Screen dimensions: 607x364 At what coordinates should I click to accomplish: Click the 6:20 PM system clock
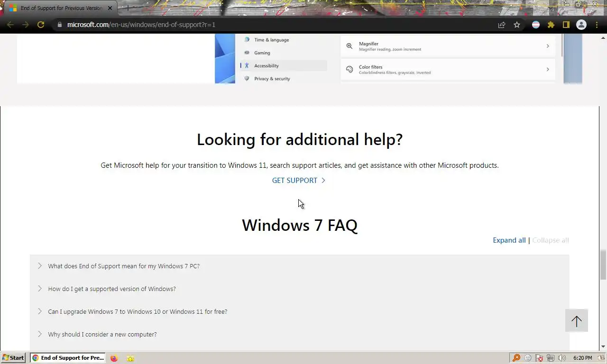[x=582, y=358]
